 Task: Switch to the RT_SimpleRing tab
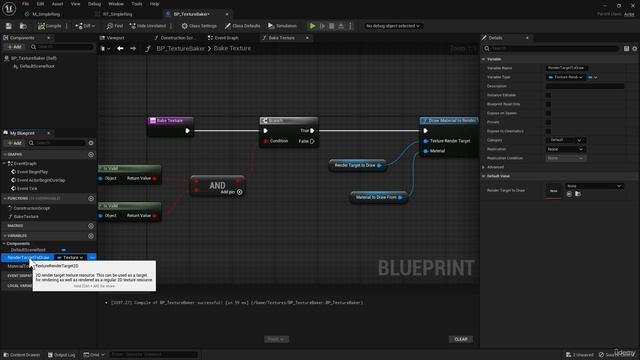click(118, 14)
